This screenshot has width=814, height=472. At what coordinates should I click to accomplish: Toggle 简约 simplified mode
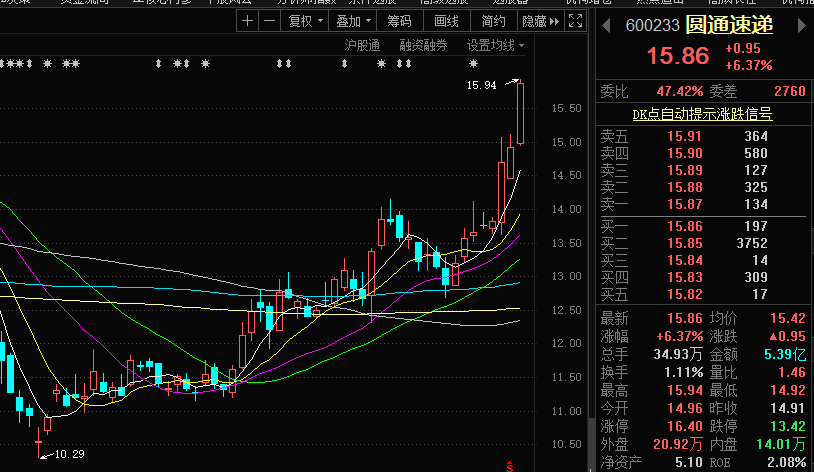pos(493,21)
